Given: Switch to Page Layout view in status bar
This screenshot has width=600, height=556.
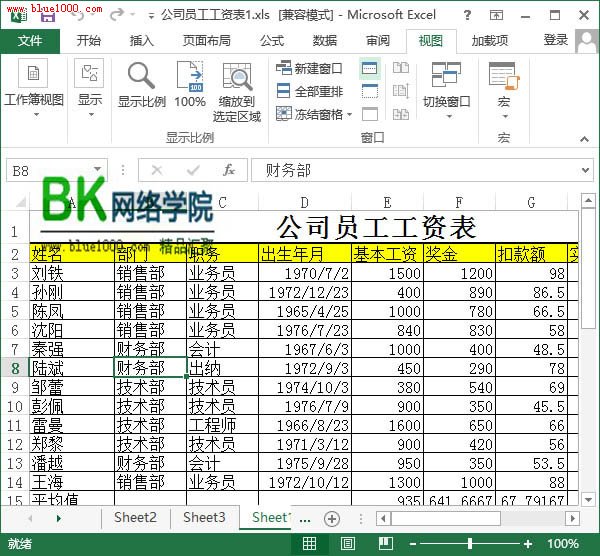Looking at the screenshot, I should coord(347,543).
